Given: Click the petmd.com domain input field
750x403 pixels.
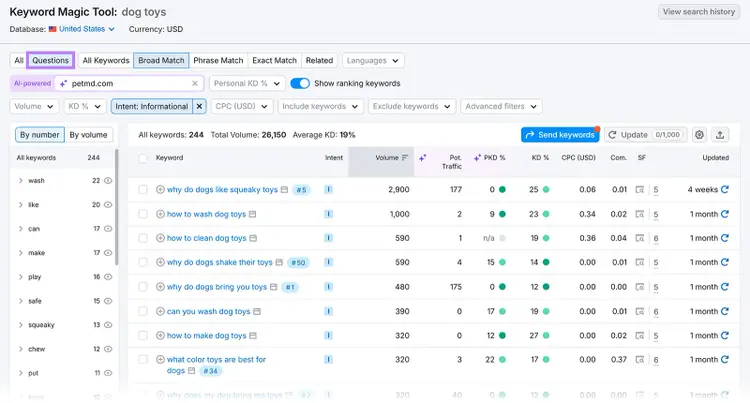Looking at the screenshot, I should [x=128, y=83].
